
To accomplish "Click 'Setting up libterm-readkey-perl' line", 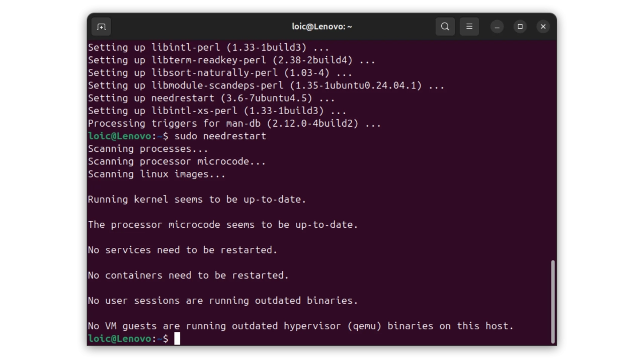I will [231, 60].
